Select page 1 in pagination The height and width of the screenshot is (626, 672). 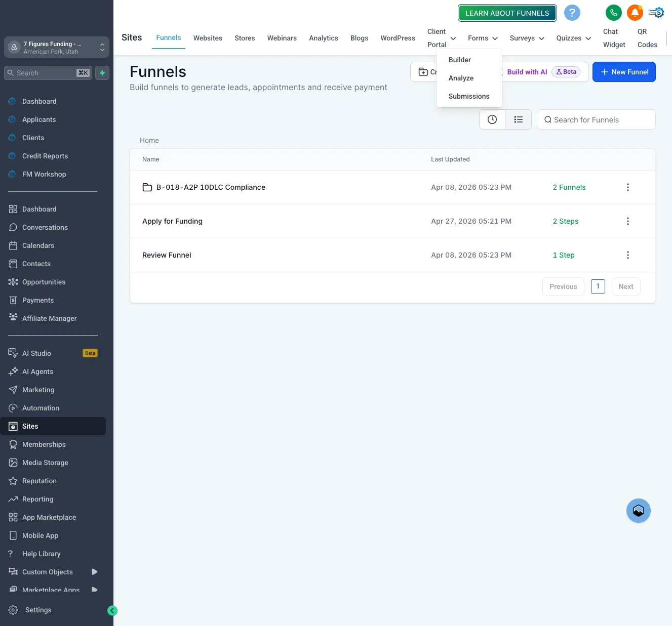click(598, 286)
